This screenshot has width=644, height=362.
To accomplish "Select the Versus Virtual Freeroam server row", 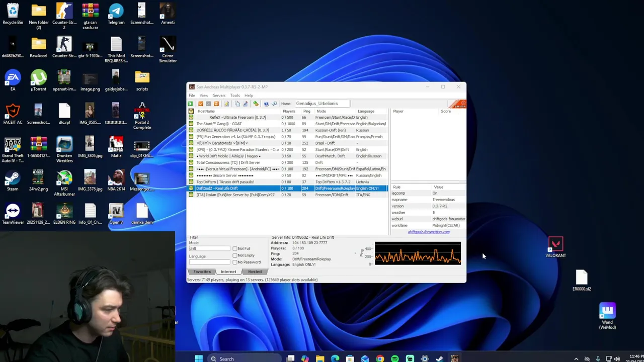I will pyautogui.click(x=287, y=169).
